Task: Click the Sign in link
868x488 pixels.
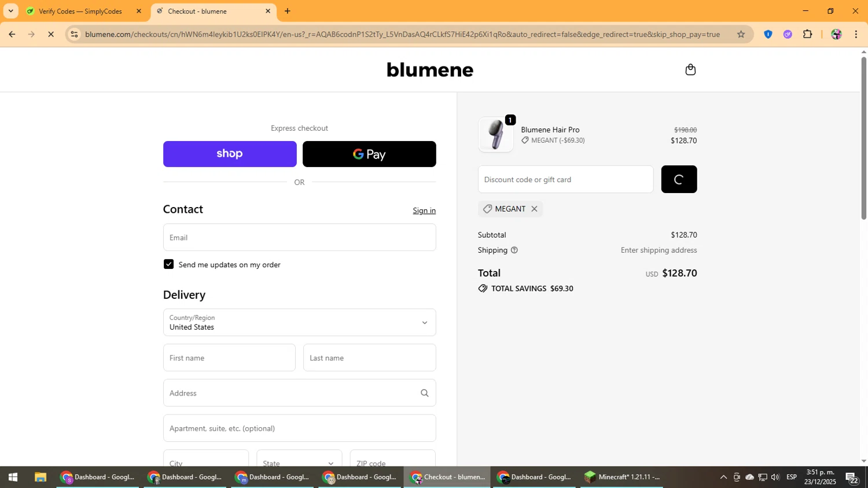Action: point(424,210)
